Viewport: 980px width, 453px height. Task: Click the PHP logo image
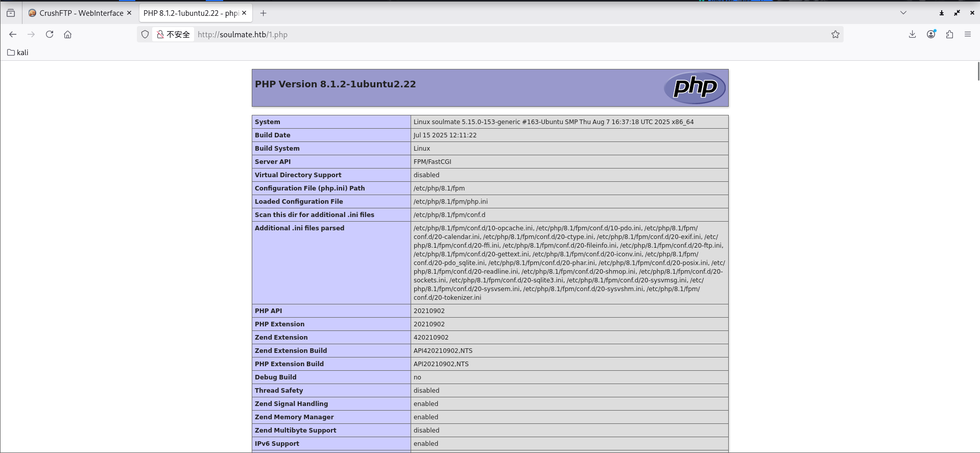tap(695, 88)
